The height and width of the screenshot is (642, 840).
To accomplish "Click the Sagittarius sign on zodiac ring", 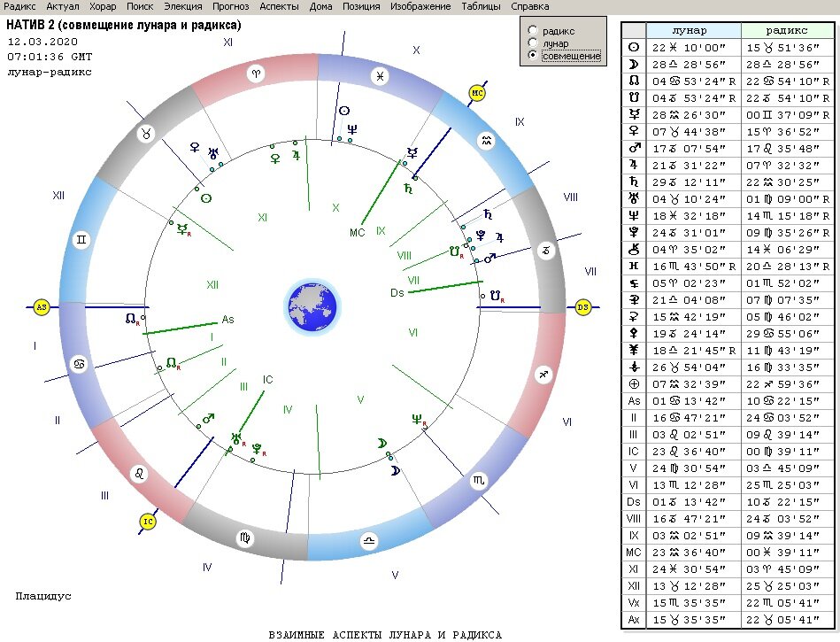I will 543,375.
